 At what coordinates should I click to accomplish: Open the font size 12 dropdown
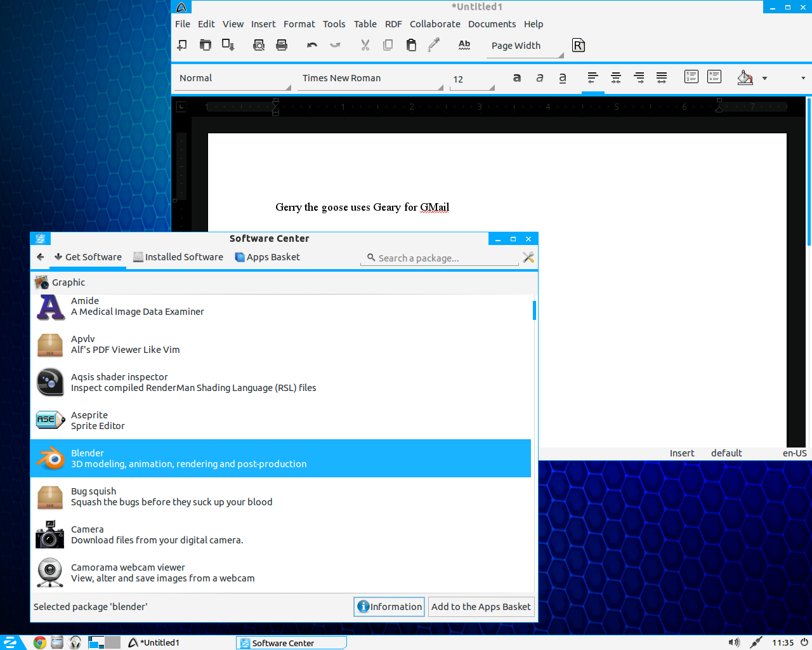coord(472,79)
